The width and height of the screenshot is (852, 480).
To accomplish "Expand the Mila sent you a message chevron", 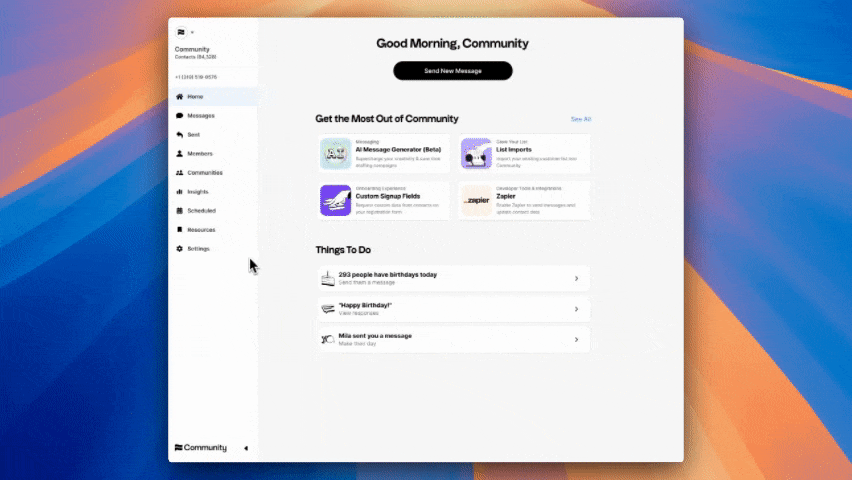I will [x=577, y=340].
